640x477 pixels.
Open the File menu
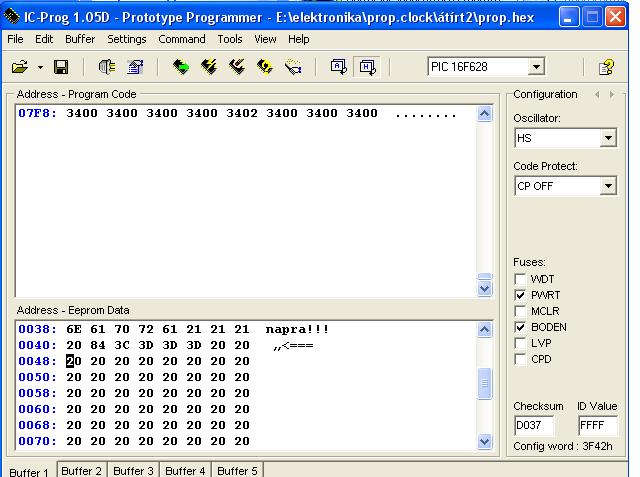[x=15, y=39]
